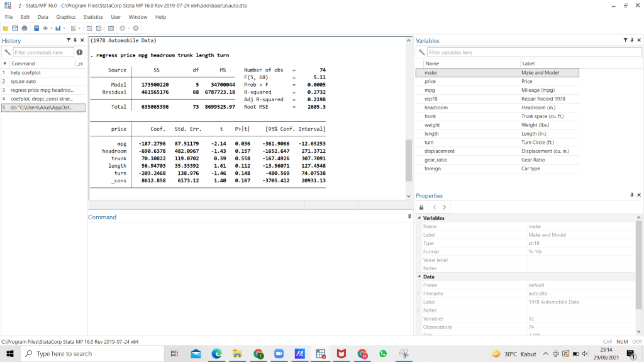The width and height of the screenshot is (644, 362).
Task: Click the Variables panel filter funnel icon
Action: coord(626,40)
